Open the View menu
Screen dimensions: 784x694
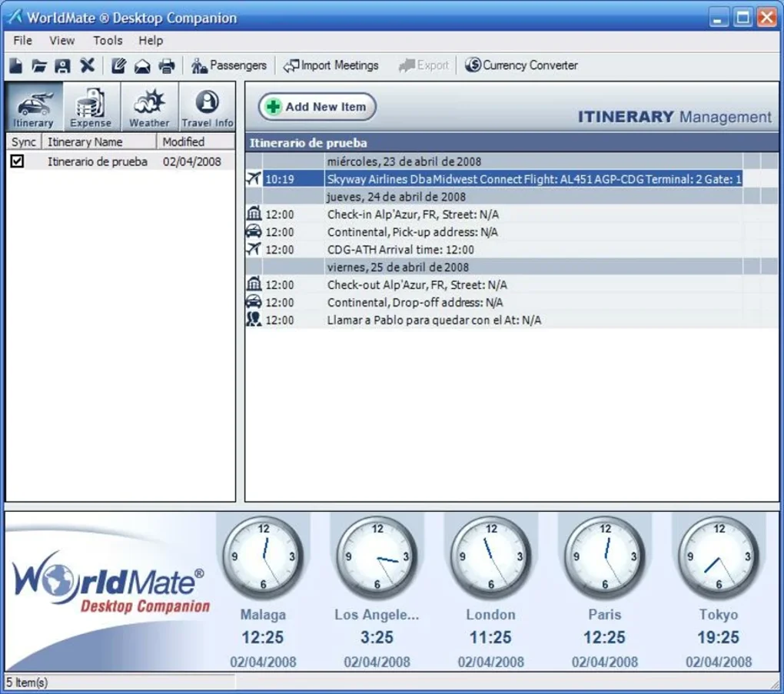point(62,41)
